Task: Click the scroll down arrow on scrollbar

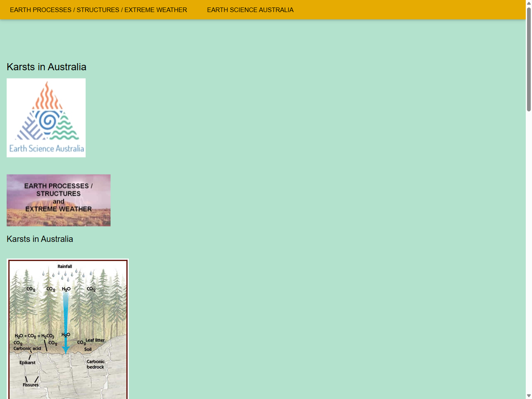Action: (529, 396)
